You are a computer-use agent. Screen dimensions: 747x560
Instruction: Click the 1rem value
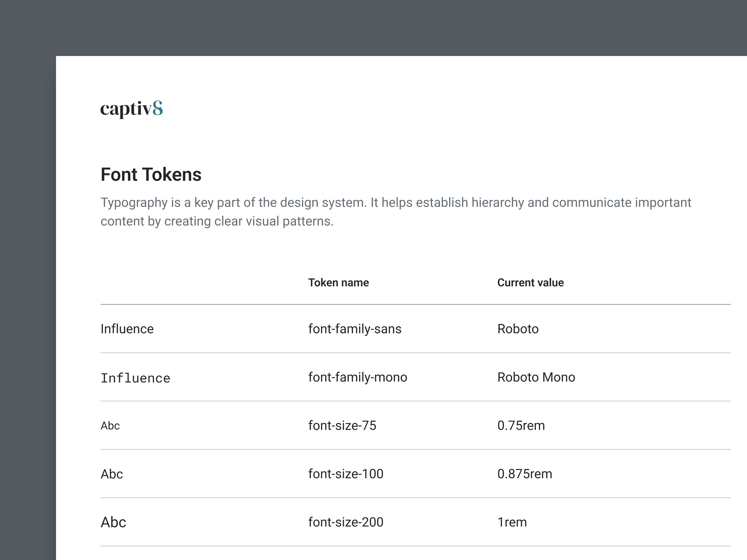(512, 522)
